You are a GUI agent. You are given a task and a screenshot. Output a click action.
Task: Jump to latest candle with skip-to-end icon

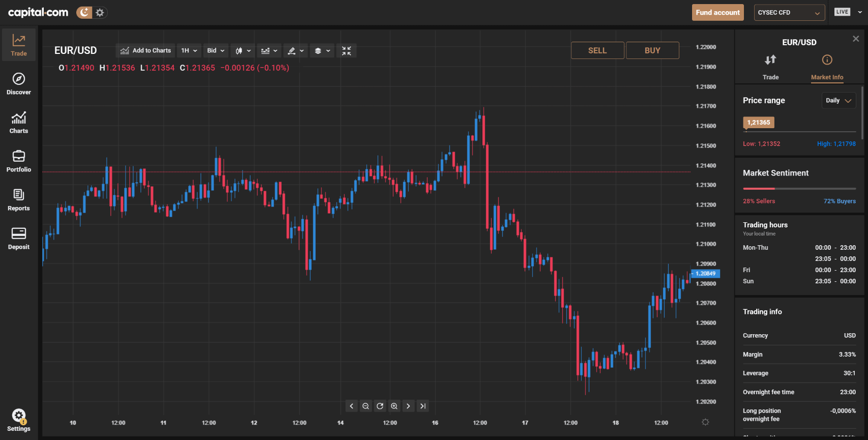423,406
